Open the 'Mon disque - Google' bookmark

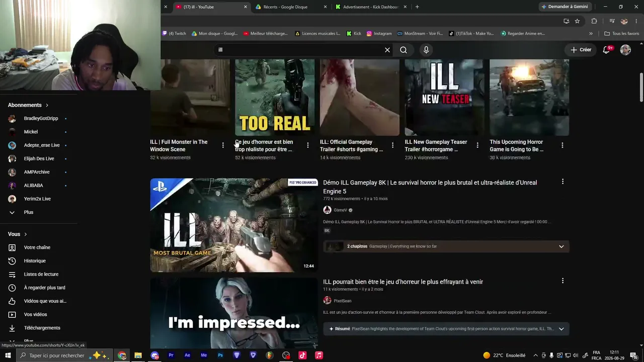pos(214,34)
